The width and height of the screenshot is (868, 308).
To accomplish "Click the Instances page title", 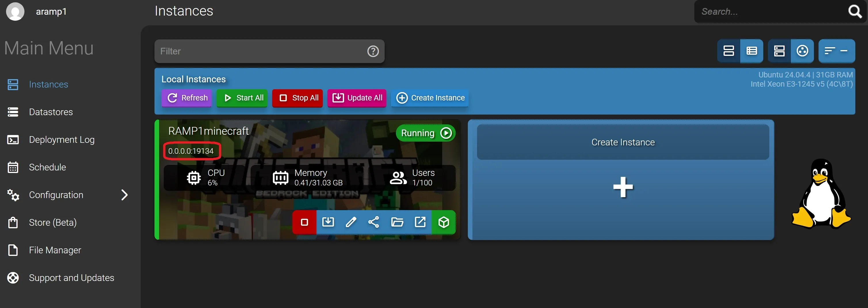I will pyautogui.click(x=184, y=11).
